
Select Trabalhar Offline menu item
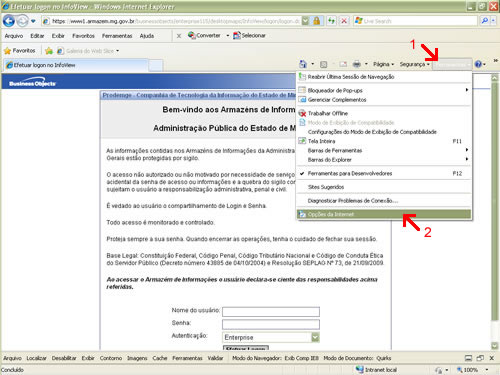click(x=384, y=113)
